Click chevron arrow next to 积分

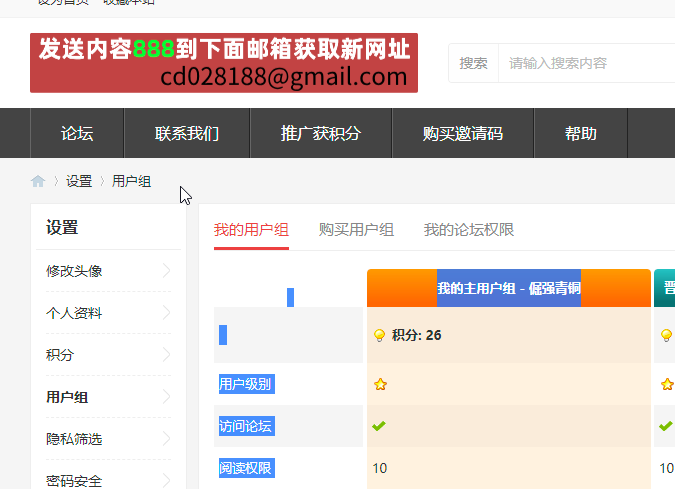167,355
